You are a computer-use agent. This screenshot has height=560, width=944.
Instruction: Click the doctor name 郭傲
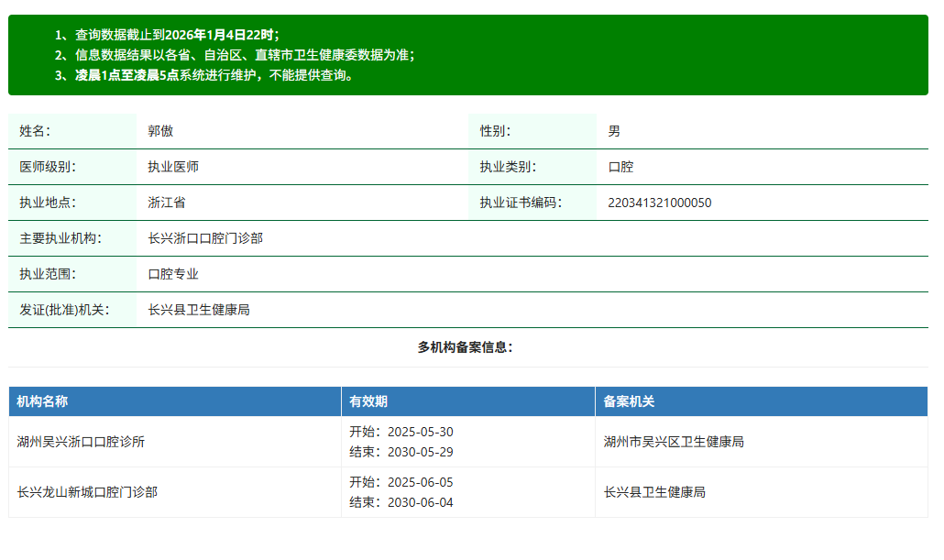coord(160,131)
